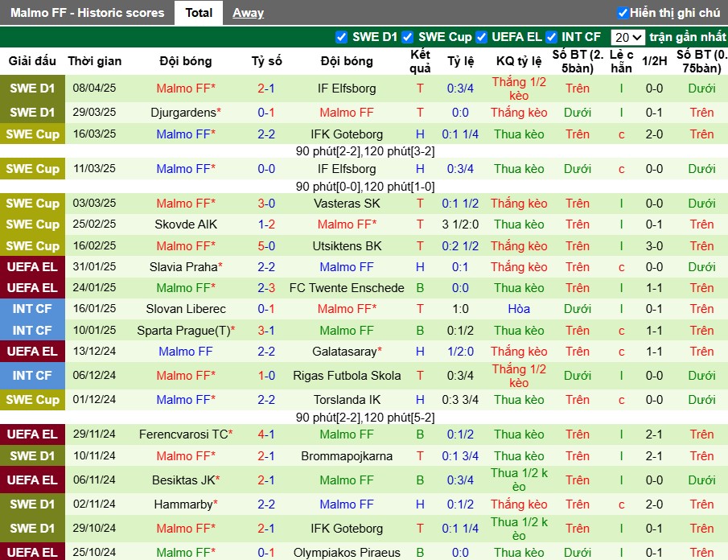The image size is (728, 560).
Task: Open 1-0 score versus Rigas Futbola Skola
Action: coord(266,376)
